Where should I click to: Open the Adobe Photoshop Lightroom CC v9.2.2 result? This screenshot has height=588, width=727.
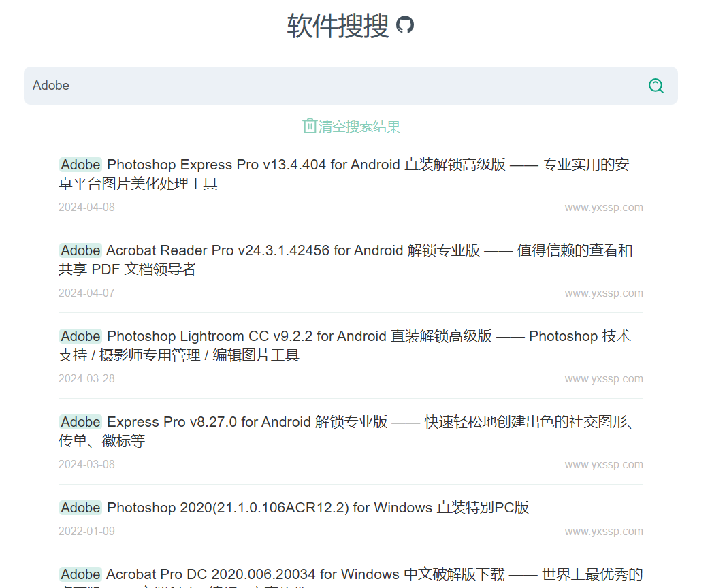tap(344, 346)
